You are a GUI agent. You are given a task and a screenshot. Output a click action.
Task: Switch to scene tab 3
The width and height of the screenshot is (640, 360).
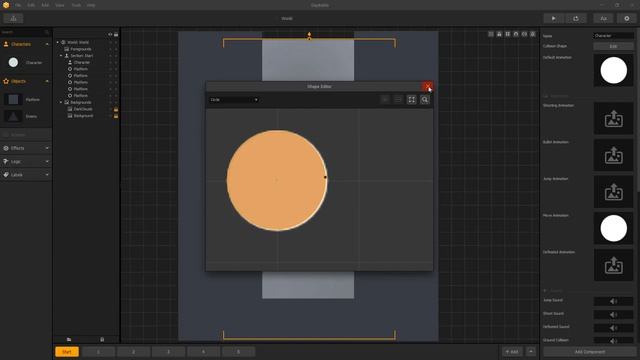pos(168,352)
